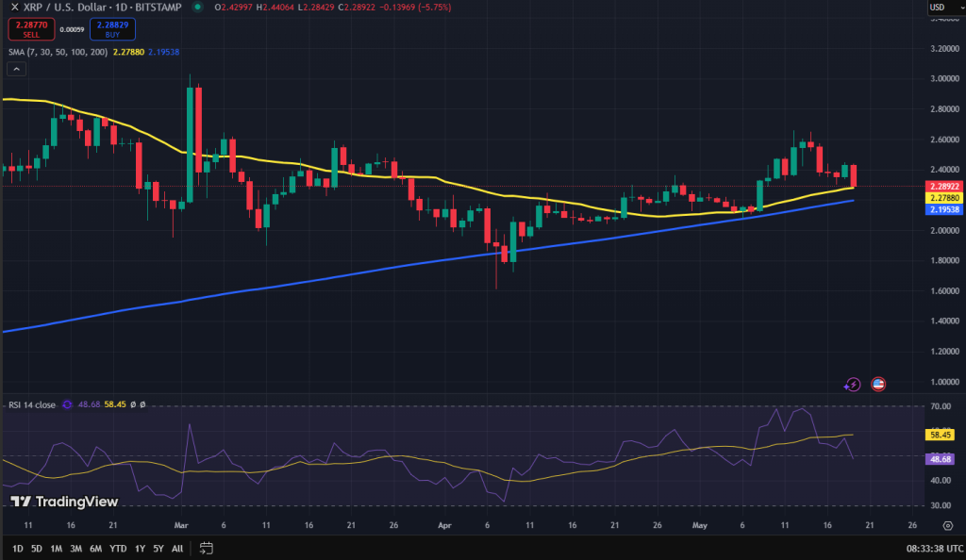Click the 58.45 RSI legend value

click(115, 405)
